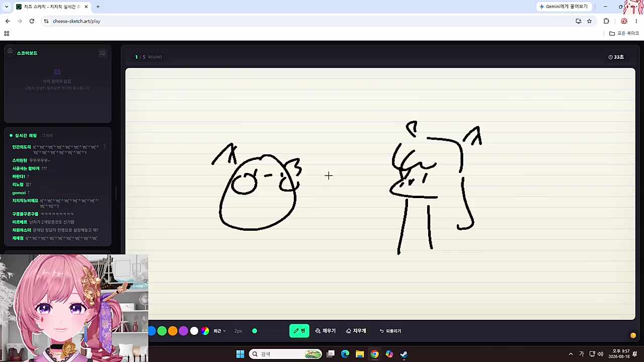Click chat user 차원마스터
Screen dimensions: 644x362
click(22, 230)
